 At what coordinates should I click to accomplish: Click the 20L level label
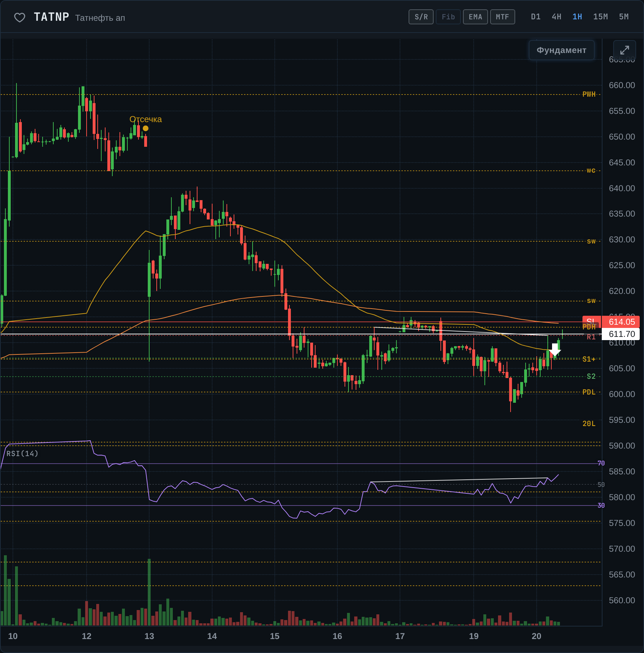pyautogui.click(x=589, y=424)
